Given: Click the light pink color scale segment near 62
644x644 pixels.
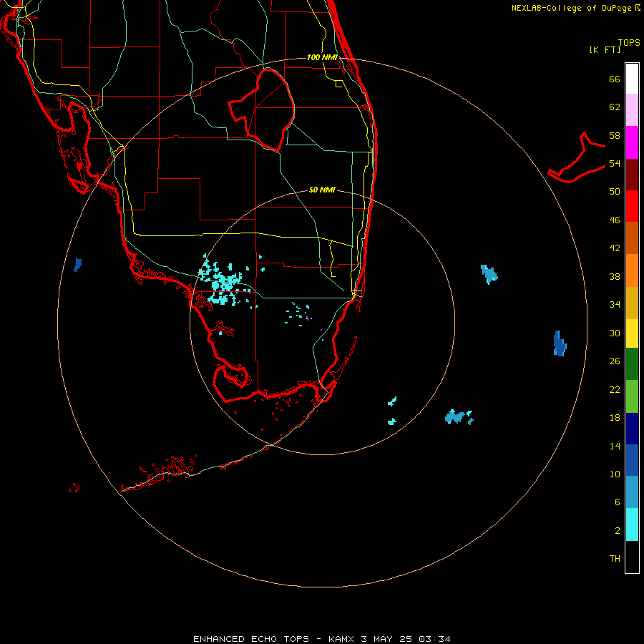Looking at the screenshot, I should coord(632,110).
